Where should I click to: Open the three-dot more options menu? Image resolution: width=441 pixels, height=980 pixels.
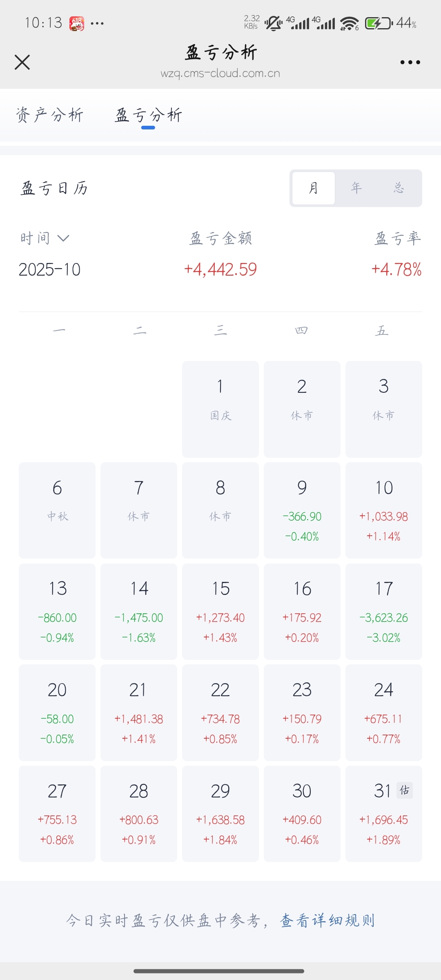coord(410,62)
